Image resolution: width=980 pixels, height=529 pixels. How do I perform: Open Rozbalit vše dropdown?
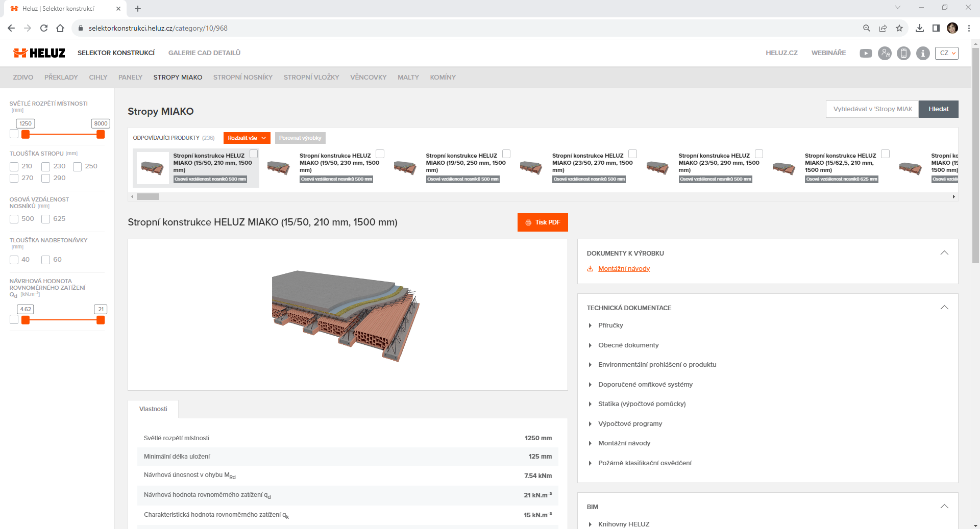[247, 138]
